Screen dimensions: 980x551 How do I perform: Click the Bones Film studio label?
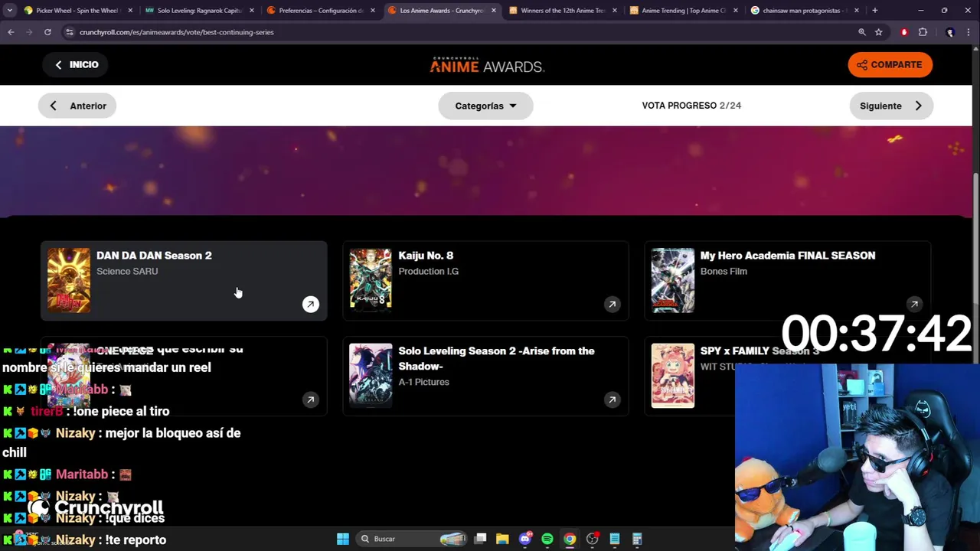pyautogui.click(x=724, y=271)
